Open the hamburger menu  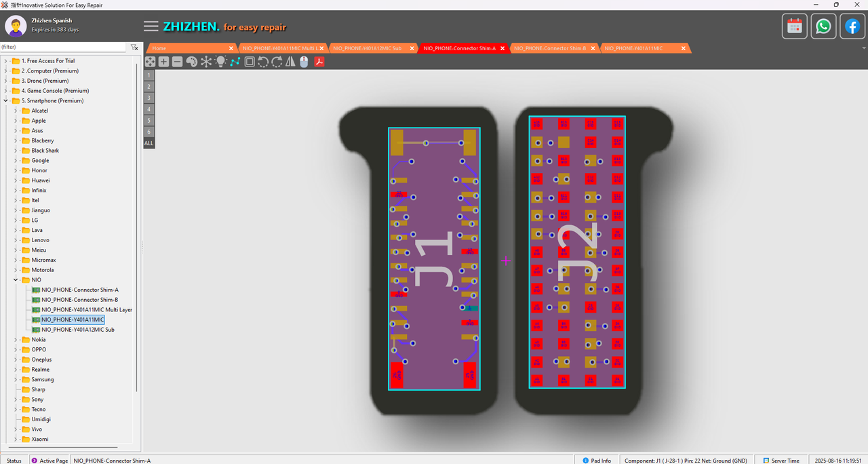(x=151, y=26)
